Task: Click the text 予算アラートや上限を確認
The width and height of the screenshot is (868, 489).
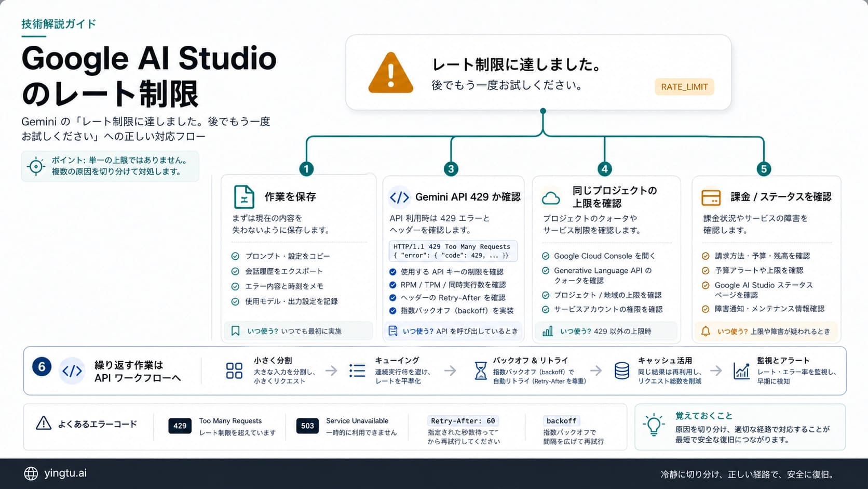Action: coord(759,270)
